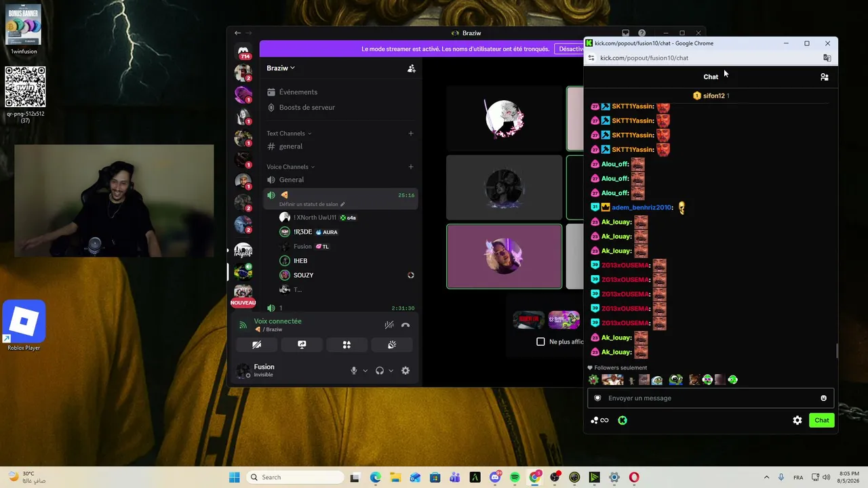
Task: Toggle noise suppression in the voice panel
Action: point(389,325)
